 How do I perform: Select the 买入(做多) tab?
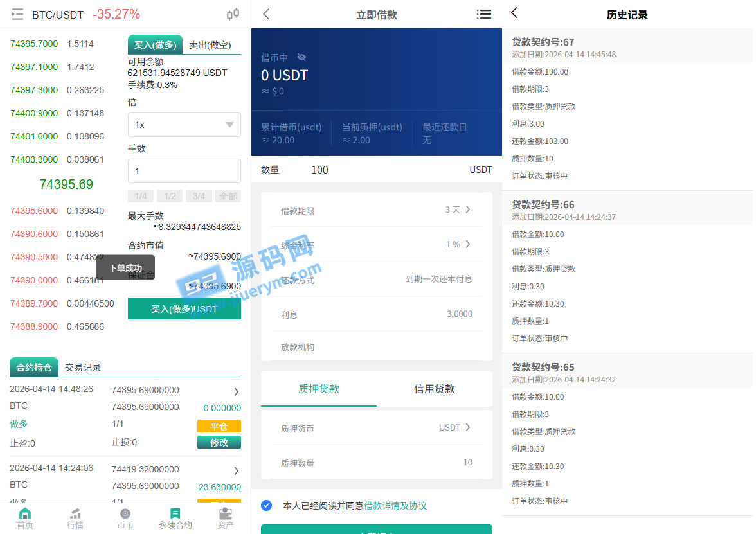(156, 45)
